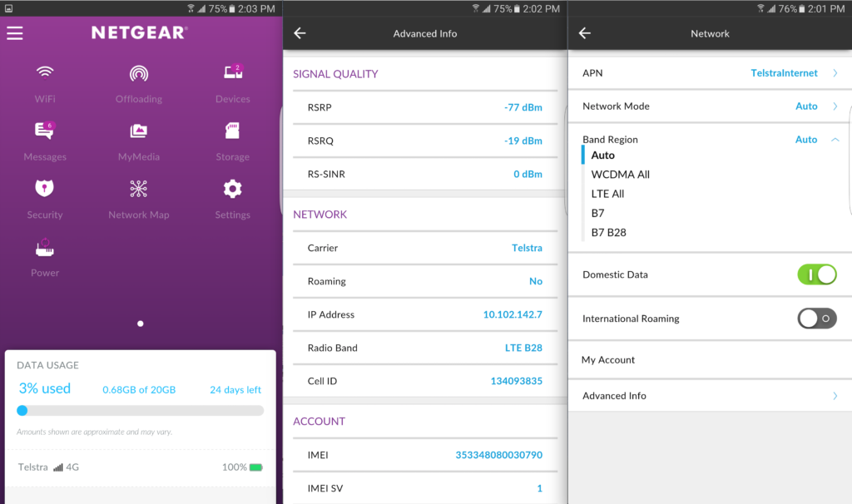Open the WiFi icon on the NETGEAR home screen
The image size is (852, 504).
45,72
